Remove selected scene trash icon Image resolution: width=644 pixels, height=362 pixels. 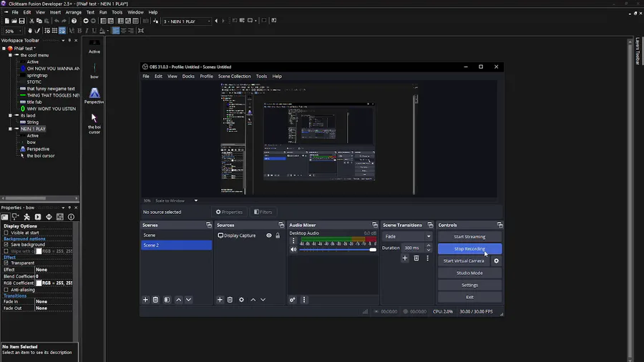(156, 300)
